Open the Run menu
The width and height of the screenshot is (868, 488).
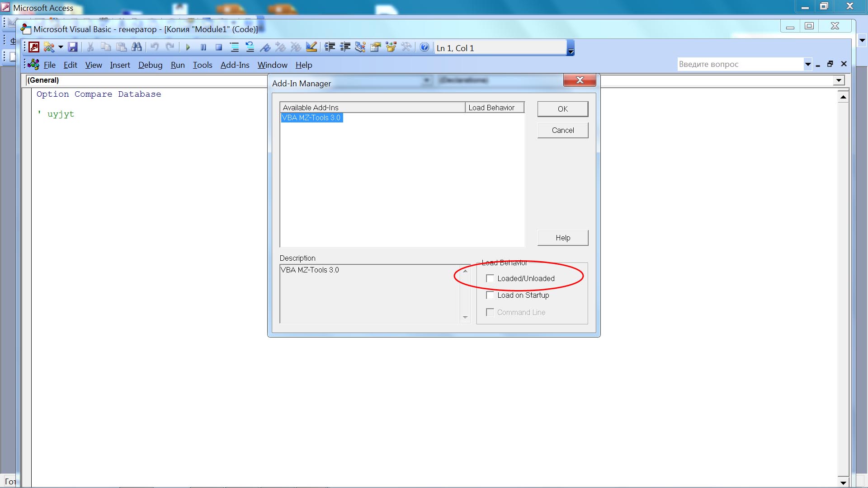[x=178, y=65]
